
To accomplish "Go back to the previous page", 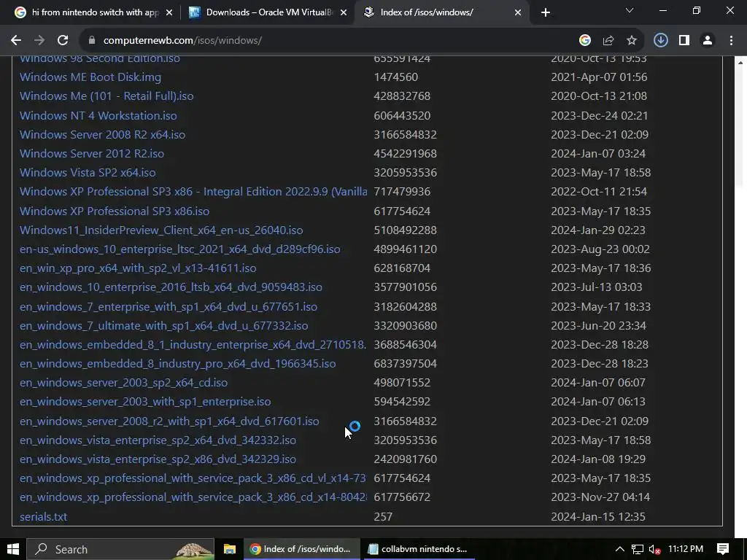I will tap(16, 41).
